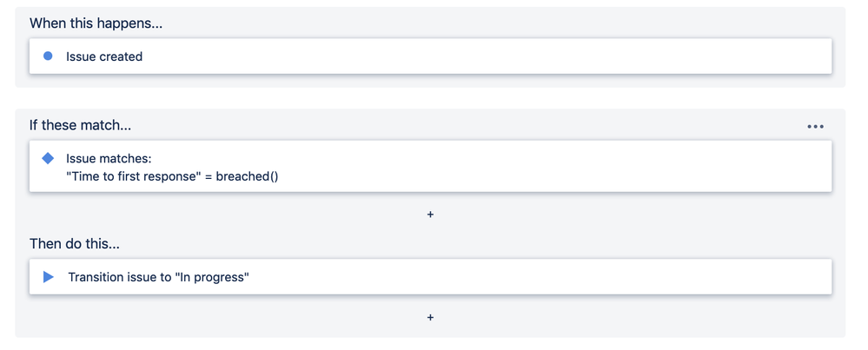Click empty space in the Issue created card
Image resolution: width=868 pixels, height=350 pixels.
[521, 56]
